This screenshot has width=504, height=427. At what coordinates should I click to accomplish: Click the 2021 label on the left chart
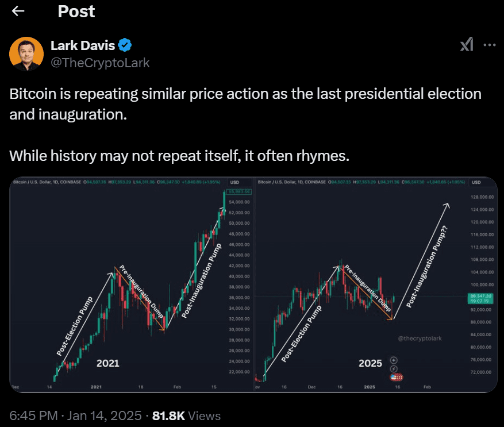click(108, 363)
